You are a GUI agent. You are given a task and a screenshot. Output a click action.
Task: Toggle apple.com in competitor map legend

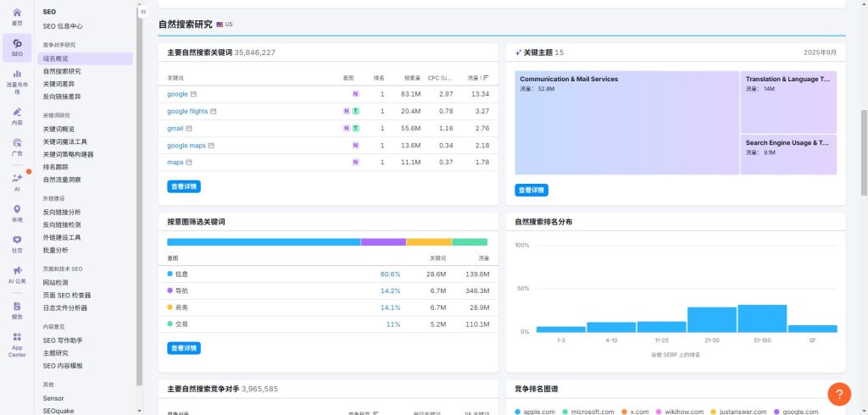[537, 412]
